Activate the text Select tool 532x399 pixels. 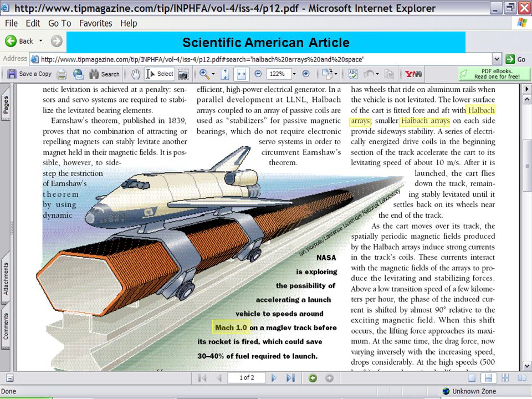(160, 74)
